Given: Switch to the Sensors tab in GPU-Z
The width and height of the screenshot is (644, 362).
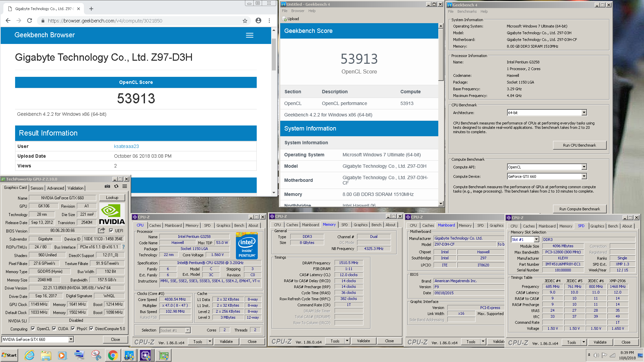Looking at the screenshot, I should coord(37,188).
